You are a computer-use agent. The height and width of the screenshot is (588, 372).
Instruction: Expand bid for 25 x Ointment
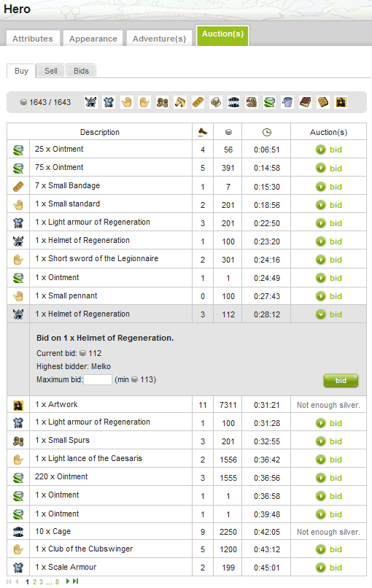(x=329, y=150)
